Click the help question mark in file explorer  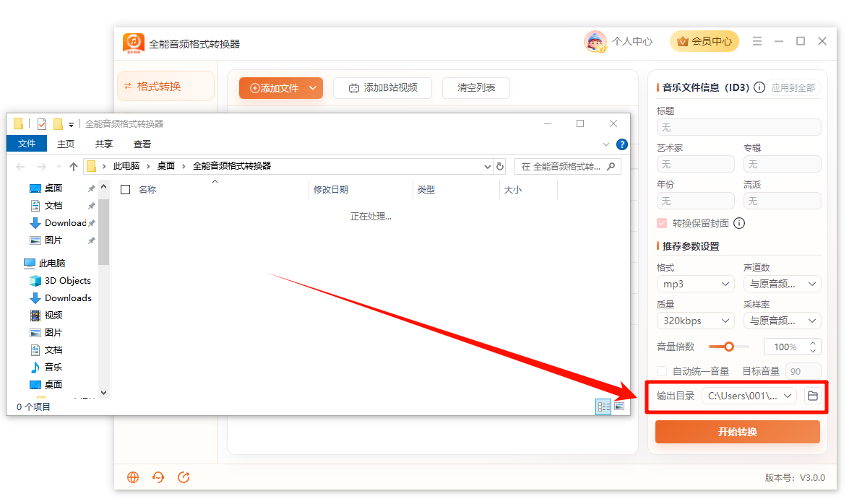(622, 144)
